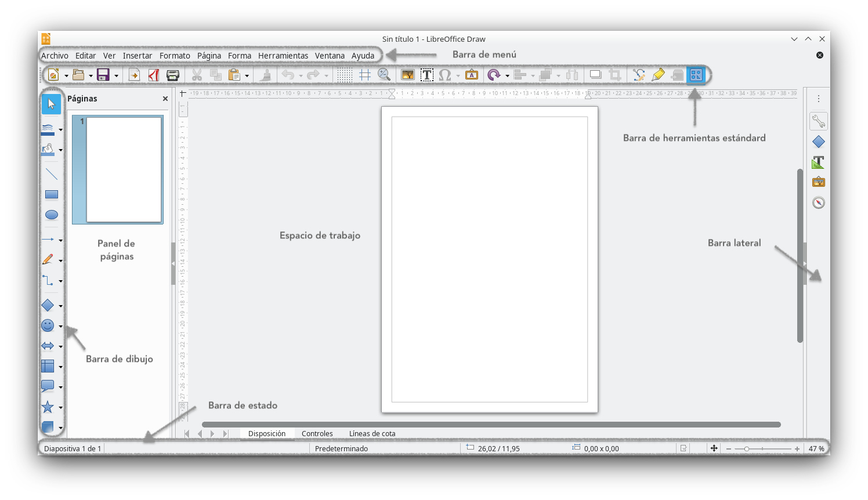This screenshot has height=500, width=868.
Task: Expand the Paste options dropdown arrow
Action: click(247, 76)
